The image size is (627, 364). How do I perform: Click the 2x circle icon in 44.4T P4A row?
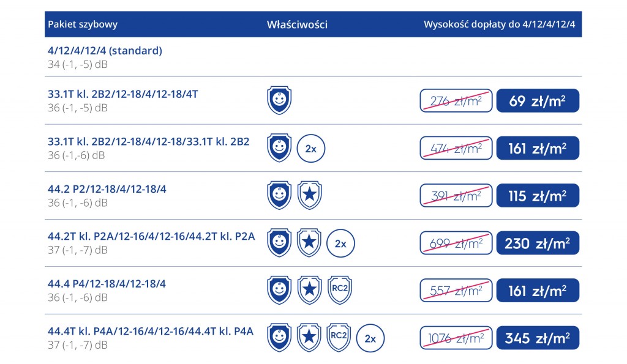(370, 338)
